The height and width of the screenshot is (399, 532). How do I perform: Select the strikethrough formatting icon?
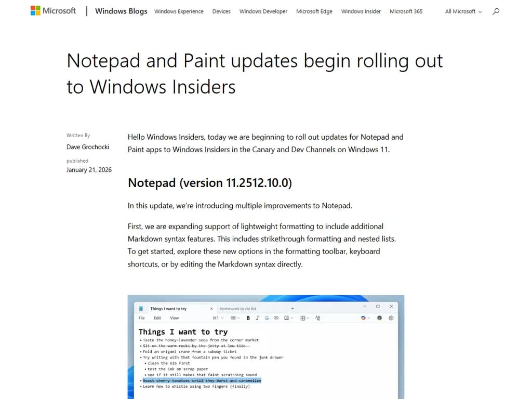coord(267,317)
